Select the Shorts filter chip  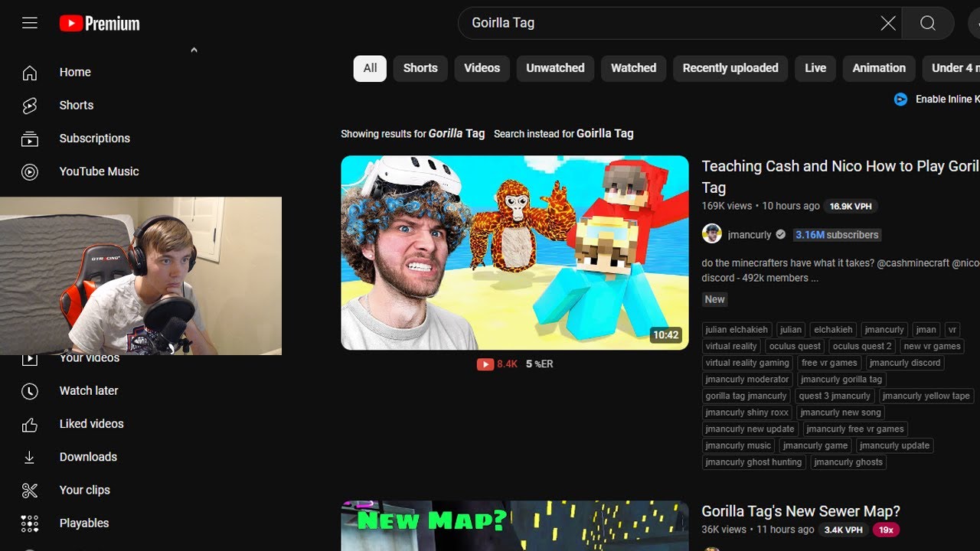pos(420,68)
